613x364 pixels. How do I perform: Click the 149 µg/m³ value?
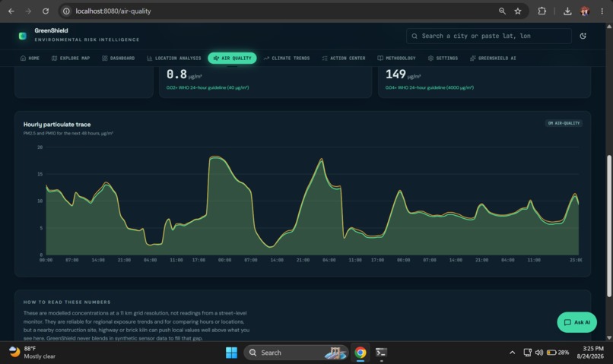(403, 74)
